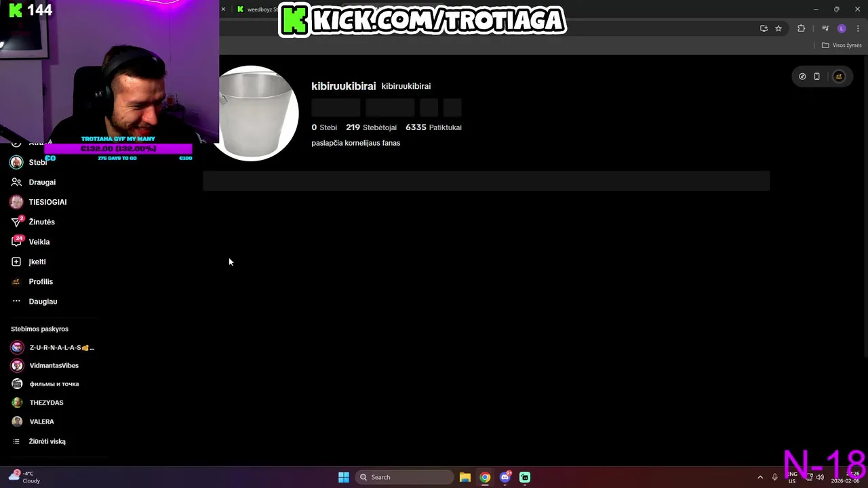
Task: Click the 219 Stebėtojai followers count
Action: (x=371, y=127)
